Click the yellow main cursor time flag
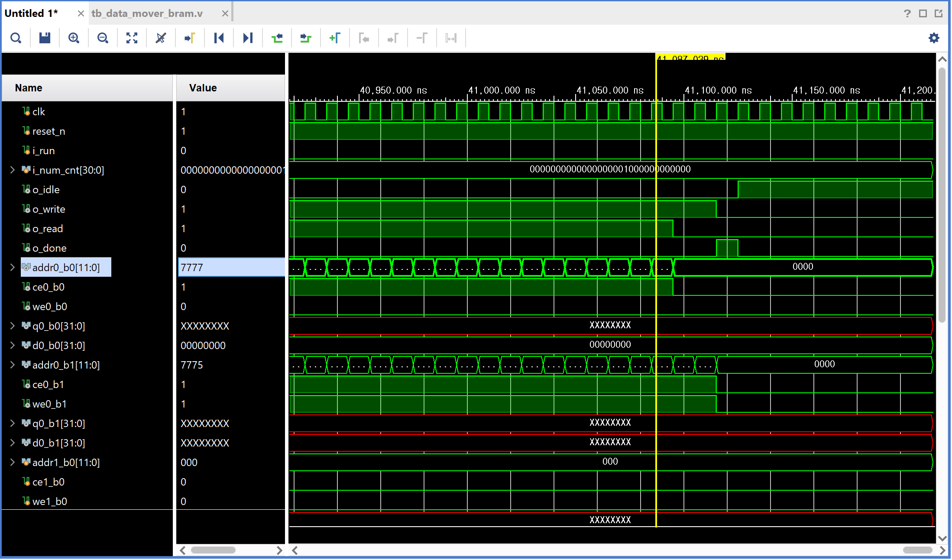 coord(690,57)
